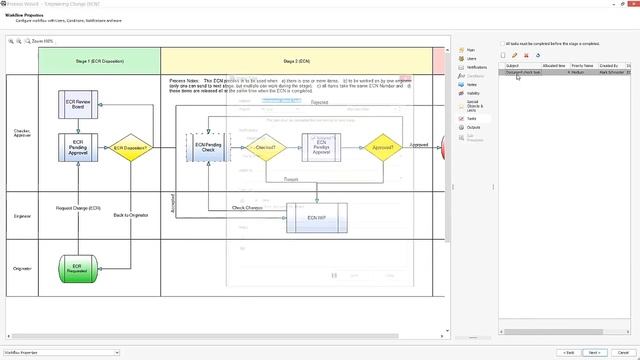The height and width of the screenshot is (360, 640).
Task: Click the diagram scroll-right arrow
Action: (x=442, y=336)
